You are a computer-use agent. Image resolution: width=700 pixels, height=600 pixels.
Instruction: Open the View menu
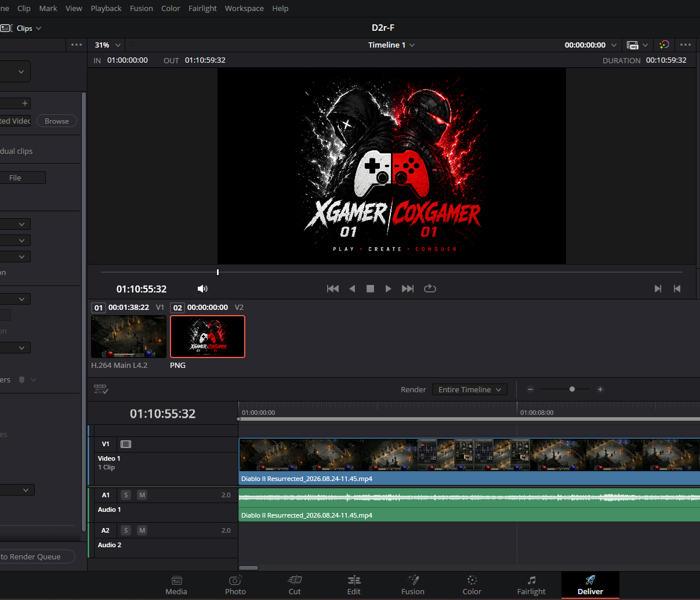pos(74,8)
